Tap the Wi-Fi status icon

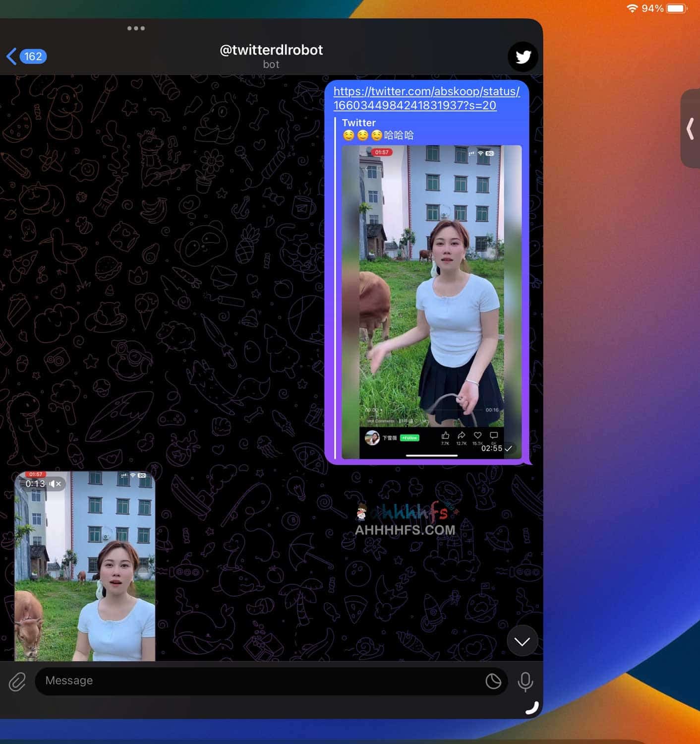632,8
